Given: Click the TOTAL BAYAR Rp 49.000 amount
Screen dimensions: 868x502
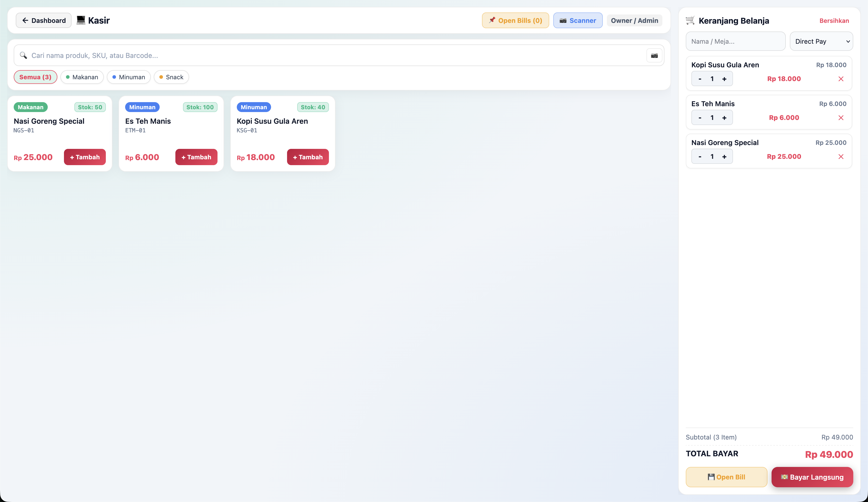Looking at the screenshot, I should [829, 454].
